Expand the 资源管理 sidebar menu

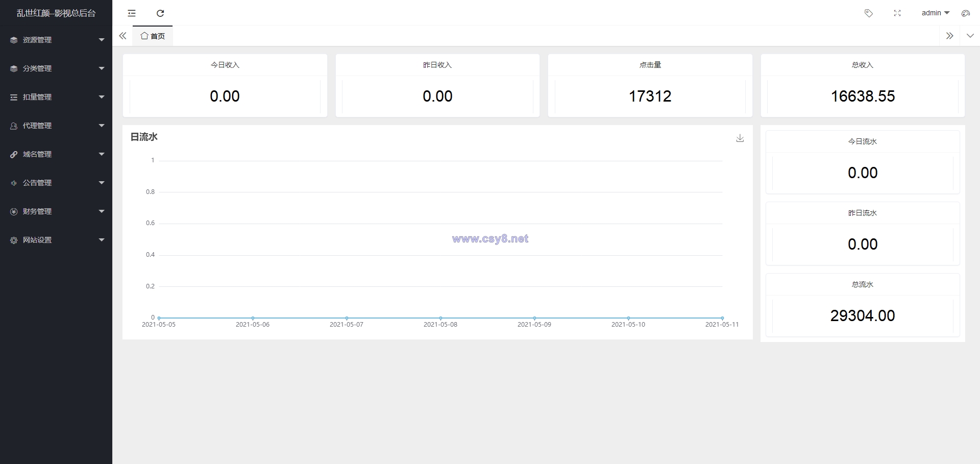tap(56, 40)
